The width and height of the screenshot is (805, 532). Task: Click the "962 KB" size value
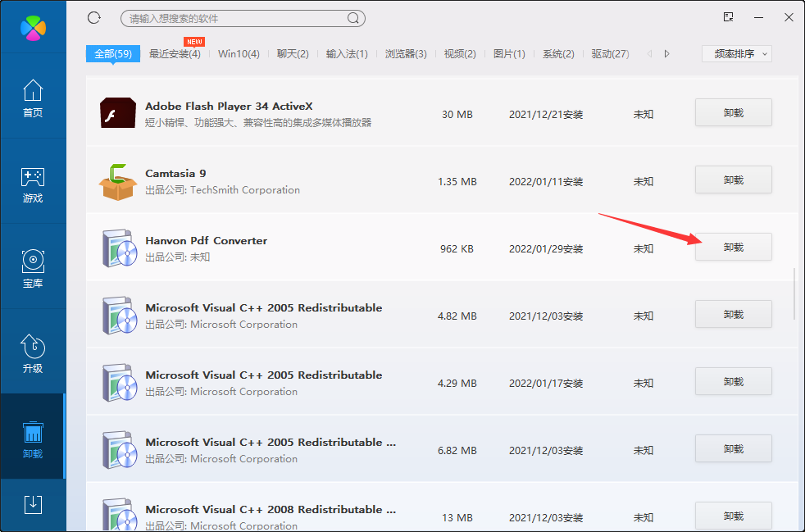(x=457, y=249)
